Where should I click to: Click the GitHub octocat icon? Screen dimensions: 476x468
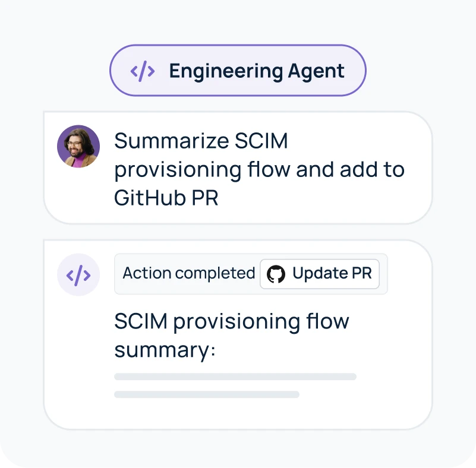tap(276, 274)
